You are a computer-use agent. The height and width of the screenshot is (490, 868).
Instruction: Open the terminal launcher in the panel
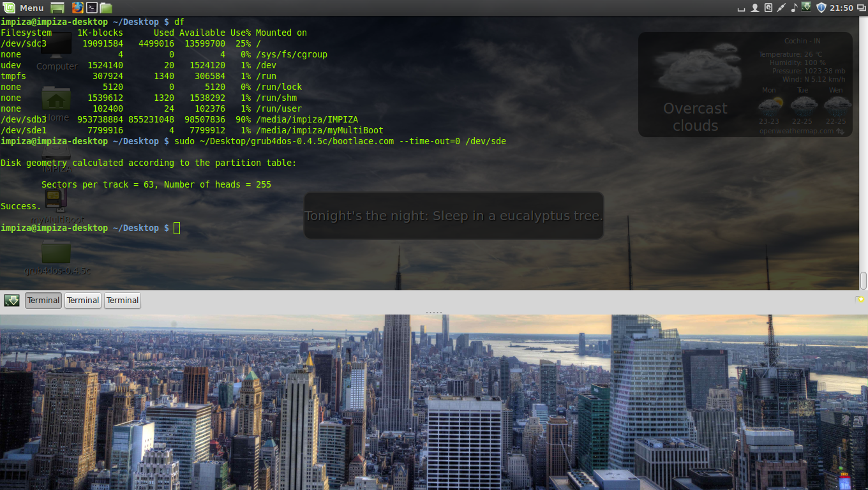coord(92,8)
